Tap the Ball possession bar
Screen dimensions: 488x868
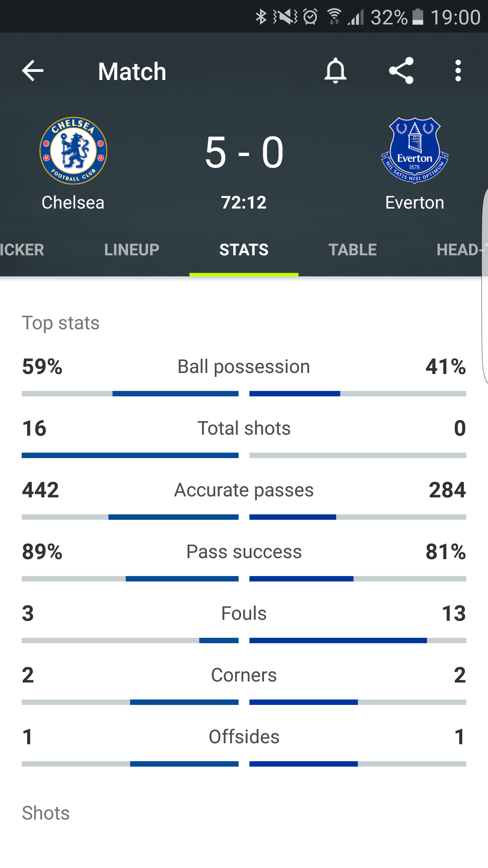pos(244,394)
